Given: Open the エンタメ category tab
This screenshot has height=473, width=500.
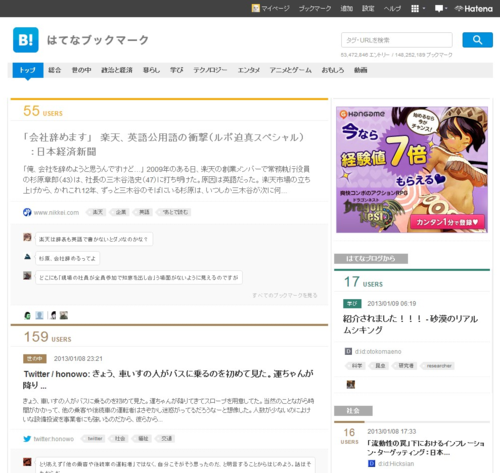Looking at the screenshot, I should [x=249, y=70].
